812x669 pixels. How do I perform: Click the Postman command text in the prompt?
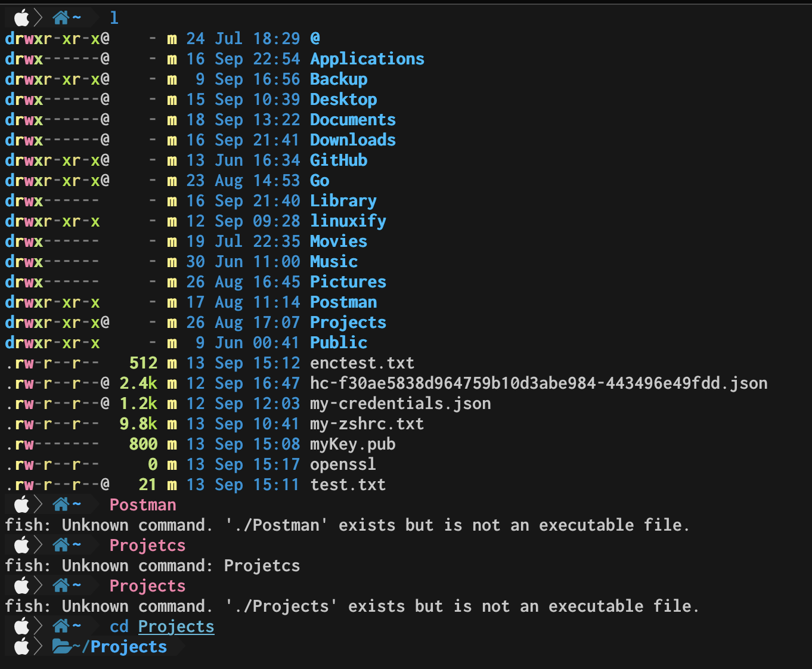142,504
